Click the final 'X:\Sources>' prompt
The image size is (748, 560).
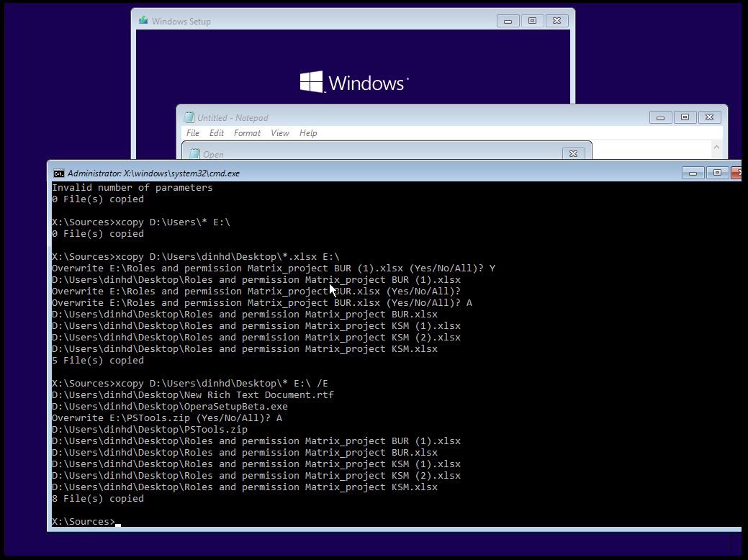click(84, 521)
